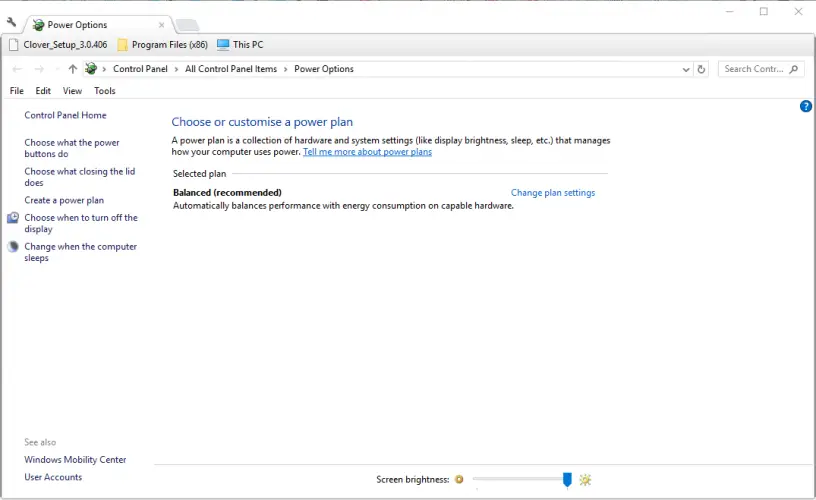Click the up arrow navigation button
Image resolution: width=816 pixels, height=500 pixels.
72,69
